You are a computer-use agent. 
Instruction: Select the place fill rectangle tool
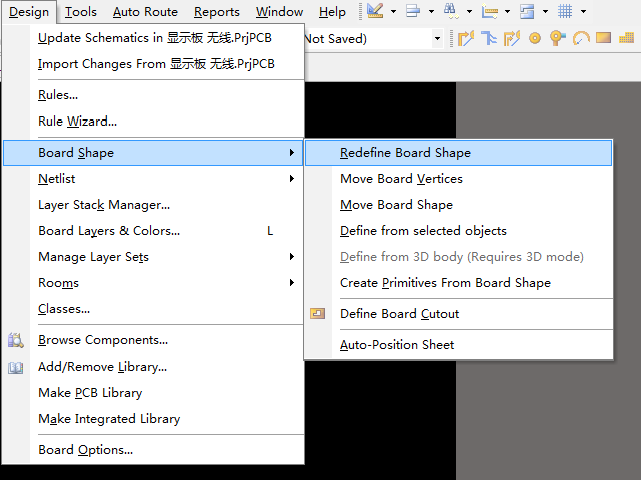(x=603, y=38)
